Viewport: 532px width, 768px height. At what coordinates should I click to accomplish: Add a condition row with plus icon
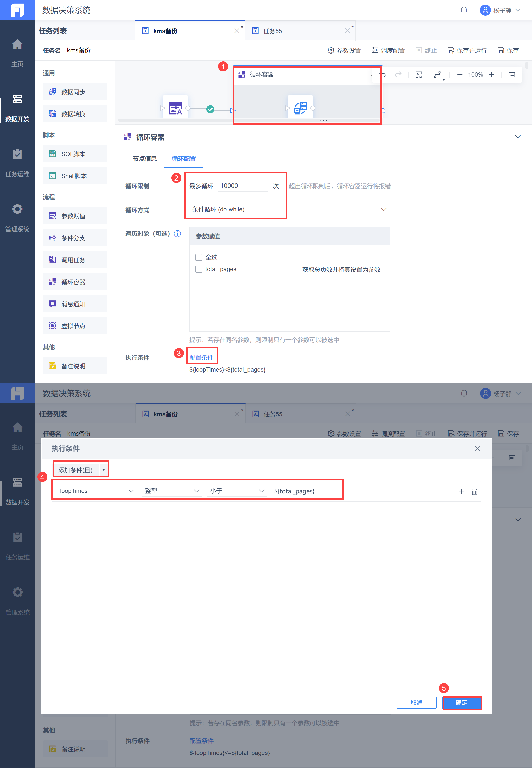pos(461,492)
